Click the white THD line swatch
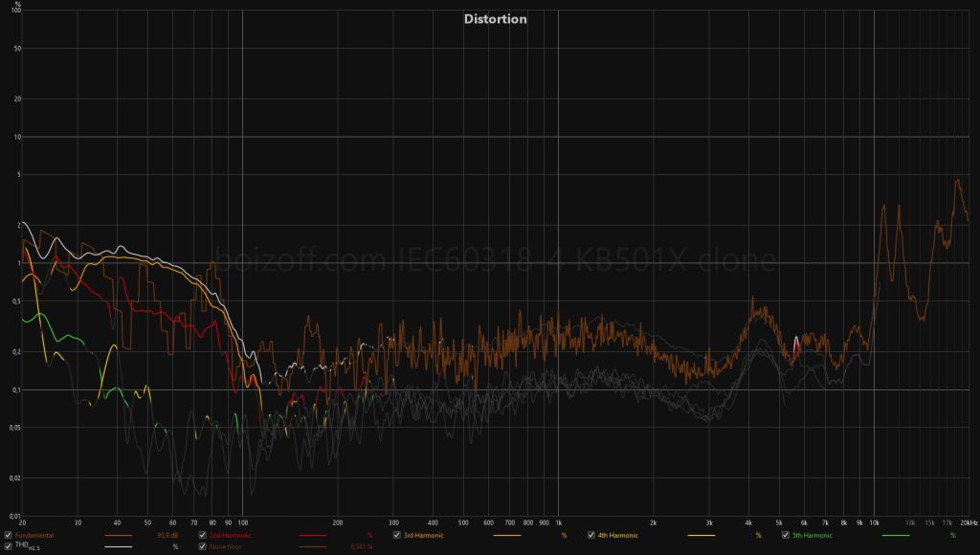The width and height of the screenshot is (980, 555). coord(118,547)
